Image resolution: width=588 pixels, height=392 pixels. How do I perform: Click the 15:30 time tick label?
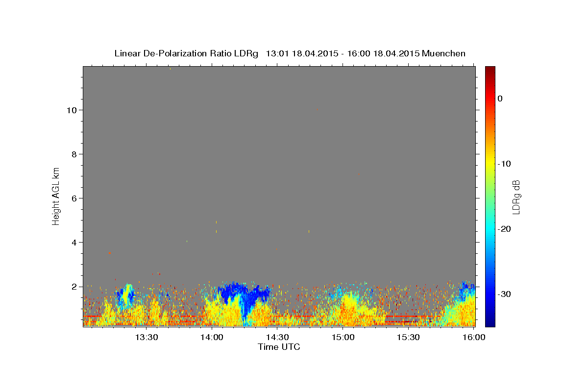tap(408, 337)
